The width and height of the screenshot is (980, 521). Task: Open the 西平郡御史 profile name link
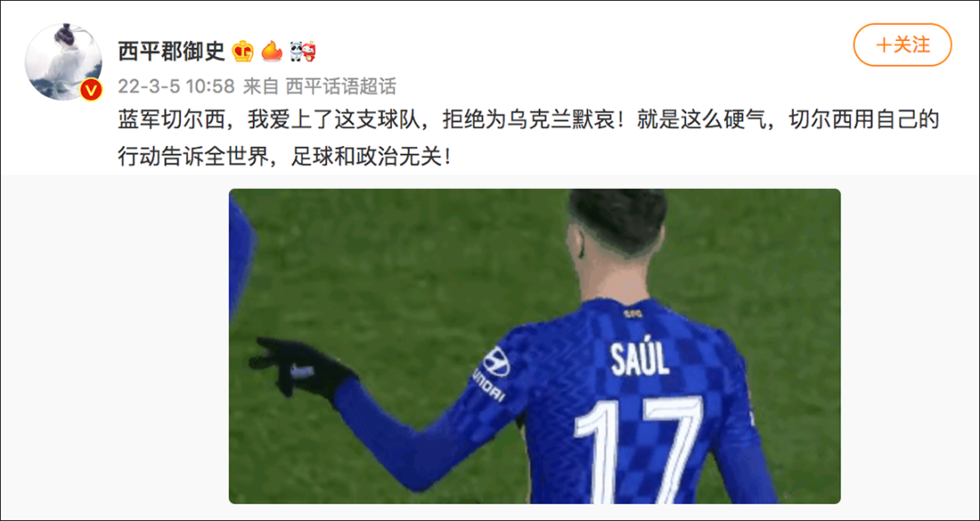pos(171,52)
